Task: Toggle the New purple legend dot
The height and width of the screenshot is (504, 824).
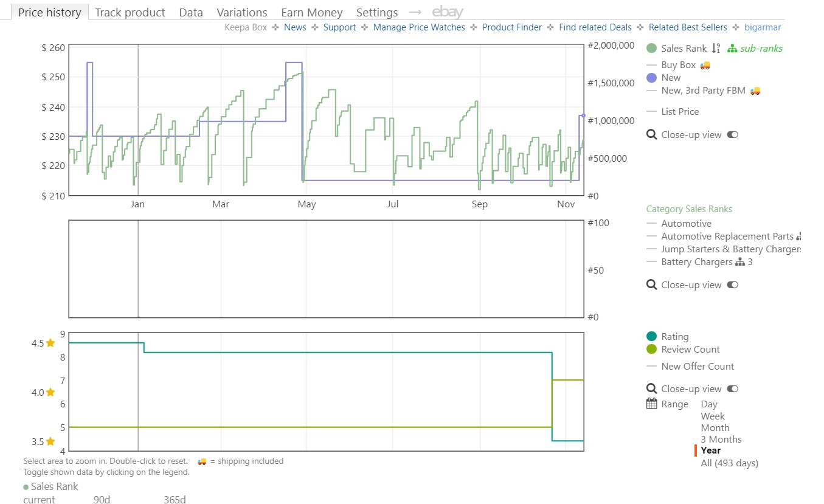Action: 652,78
